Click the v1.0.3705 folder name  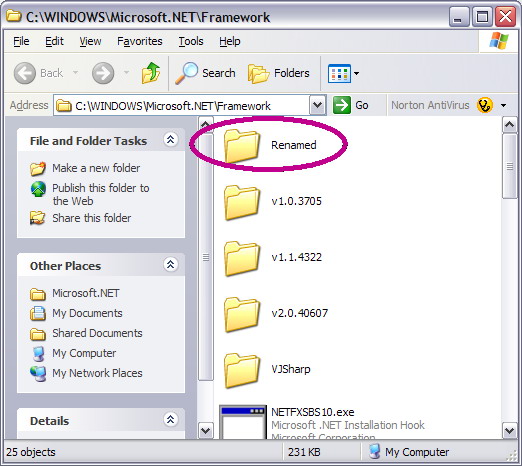[296, 201]
